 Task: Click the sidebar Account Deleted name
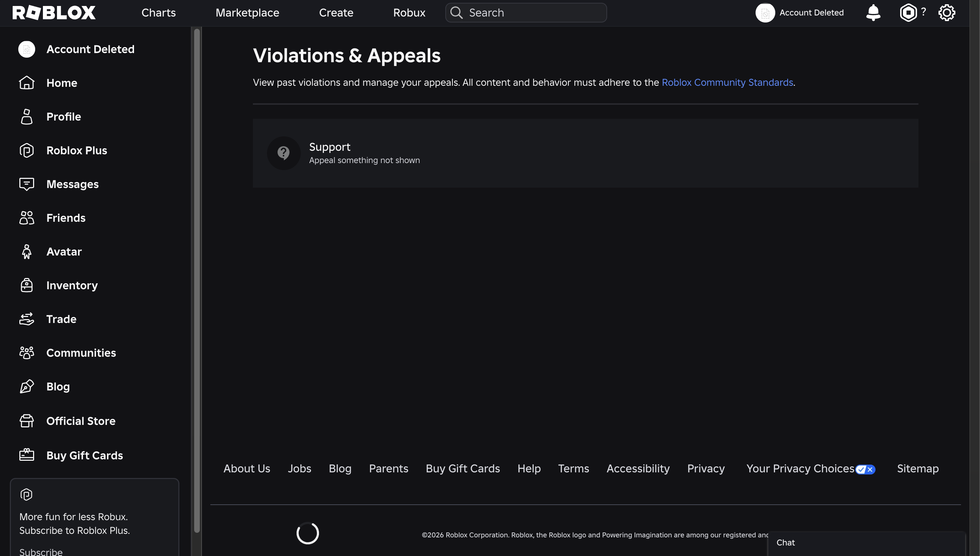[x=91, y=49]
